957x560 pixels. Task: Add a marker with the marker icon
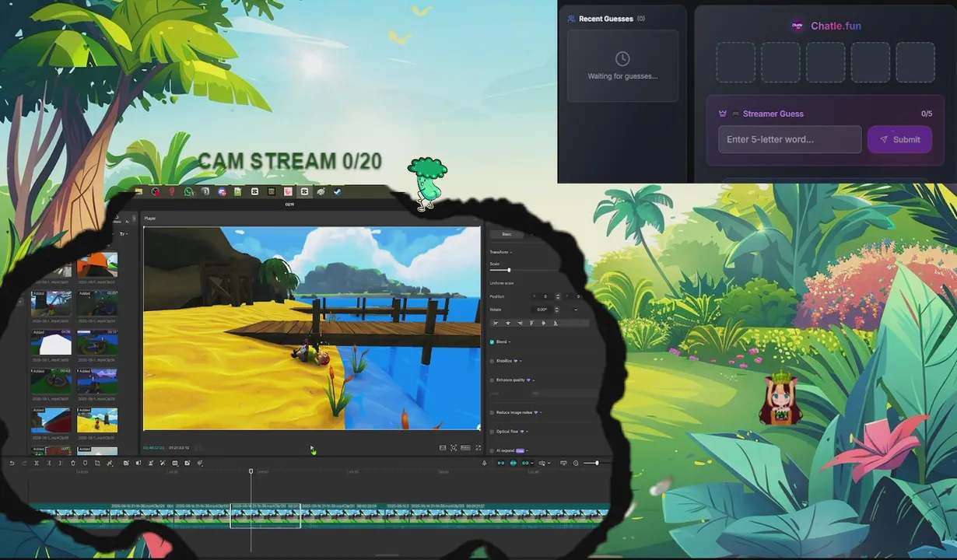tap(86, 463)
